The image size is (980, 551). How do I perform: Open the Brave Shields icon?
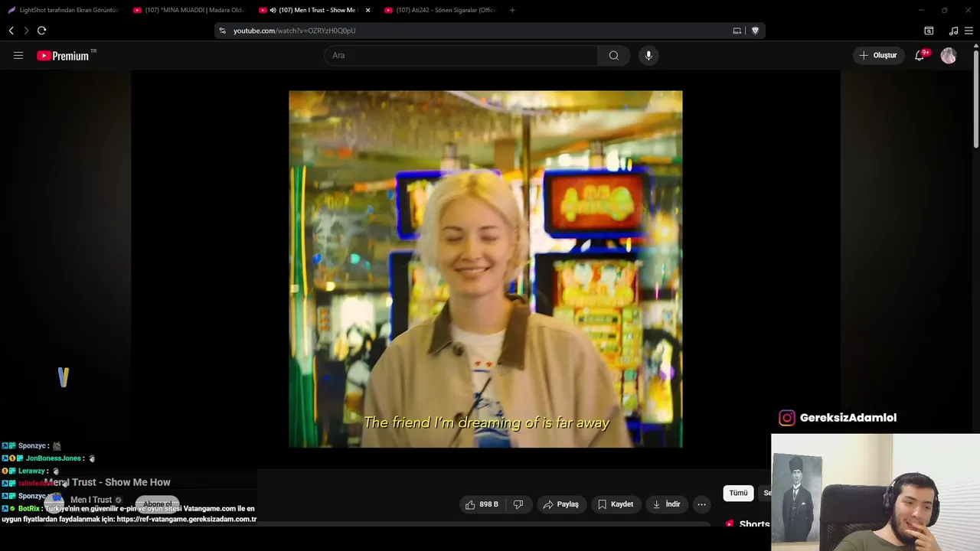tap(755, 31)
